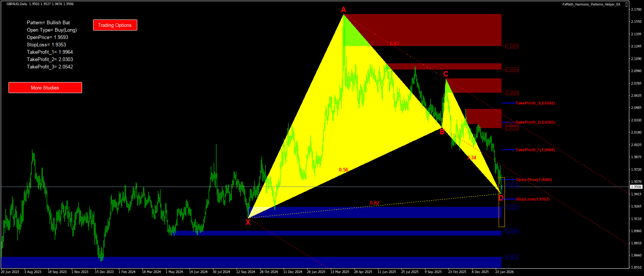Select the 0.82 ratio label
The height and width of the screenshot is (276, 644).
point(375,203)
